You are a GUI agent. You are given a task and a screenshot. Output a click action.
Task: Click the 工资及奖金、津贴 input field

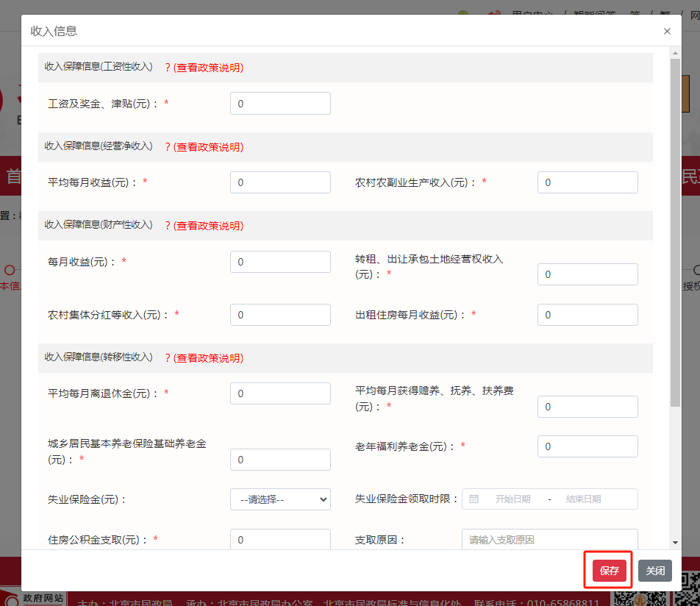point(280,103)
